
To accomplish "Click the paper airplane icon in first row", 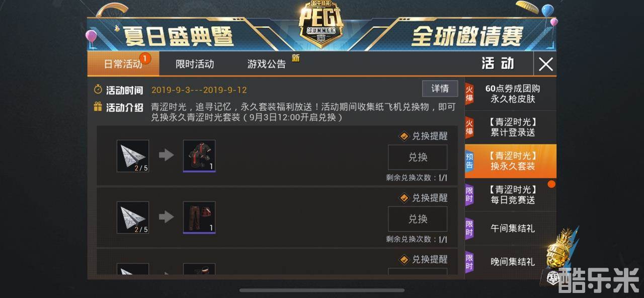I will pyautogui.click(x=133, y=156).
